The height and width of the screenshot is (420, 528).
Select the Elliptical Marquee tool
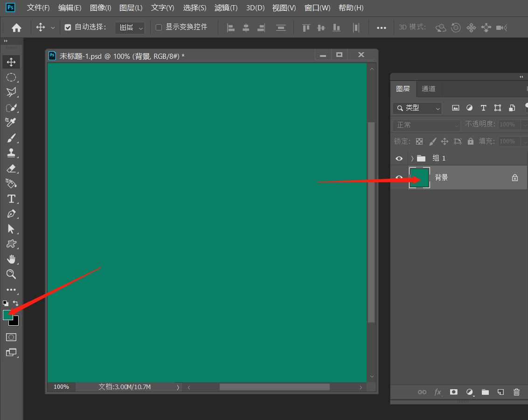coord(11,77)
